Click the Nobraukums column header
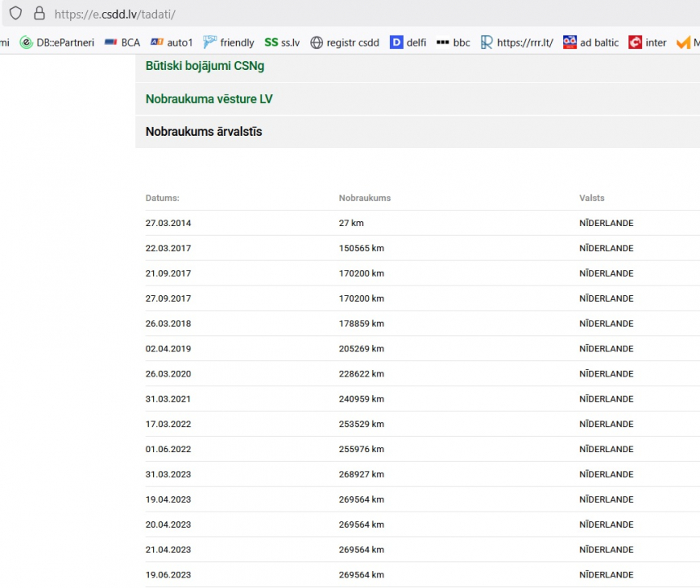This screenshot has width=700, height=588. (365, 198)
